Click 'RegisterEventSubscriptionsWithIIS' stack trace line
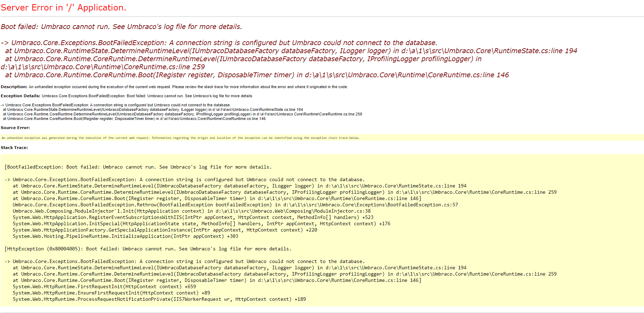 [193, 217]
